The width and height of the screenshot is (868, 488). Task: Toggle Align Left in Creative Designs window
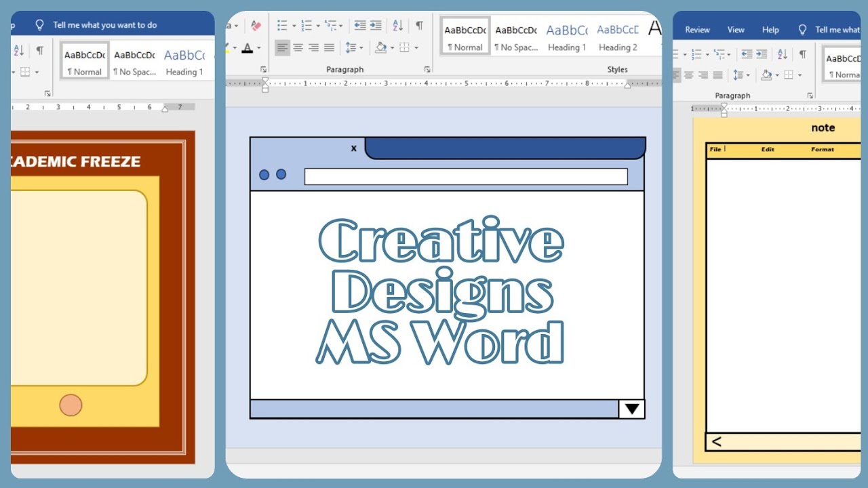click(x=282, y=47)
